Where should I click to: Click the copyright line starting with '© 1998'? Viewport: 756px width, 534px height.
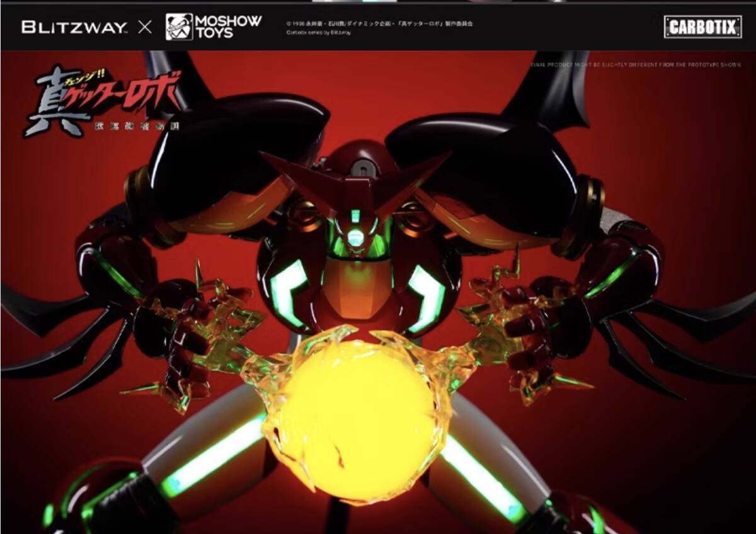tap(379, 23)
